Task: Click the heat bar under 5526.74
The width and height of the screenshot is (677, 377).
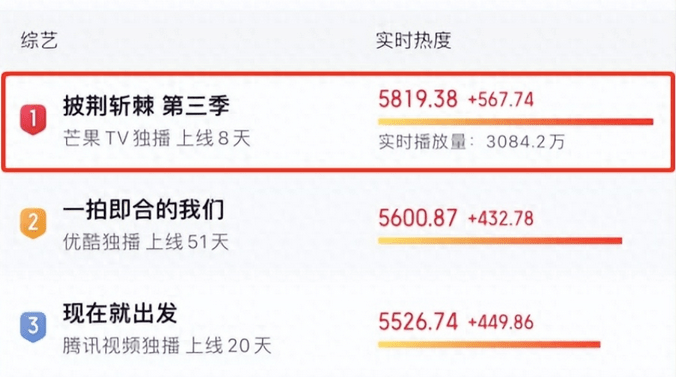Action: pyautogui.click(x=489, y=344)
